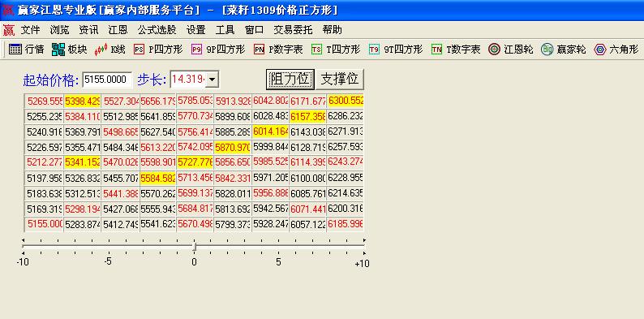Click the 阻力位 resistance button

pos(290,79)
